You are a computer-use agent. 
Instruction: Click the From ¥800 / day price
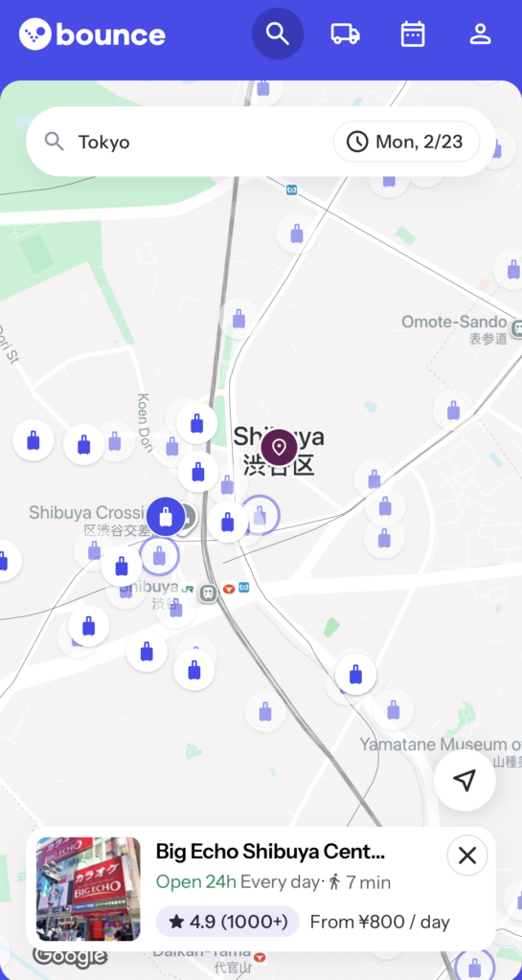[x=380, y=922]
